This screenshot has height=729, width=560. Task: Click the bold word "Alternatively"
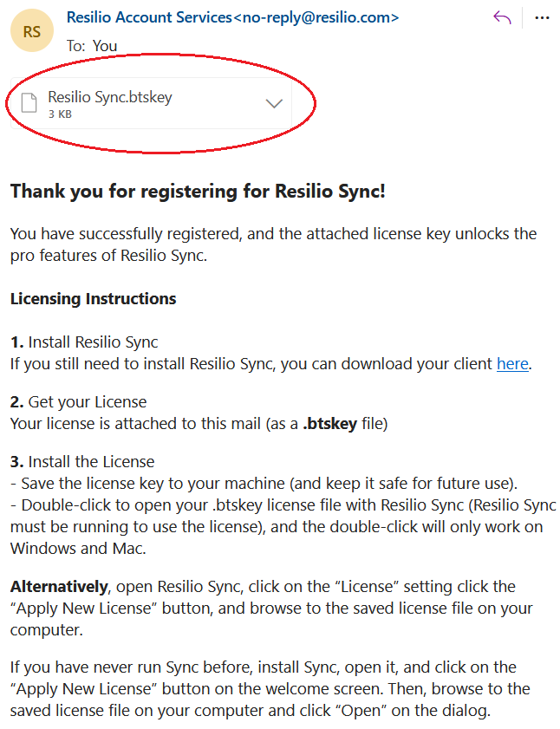coord(59,587)
